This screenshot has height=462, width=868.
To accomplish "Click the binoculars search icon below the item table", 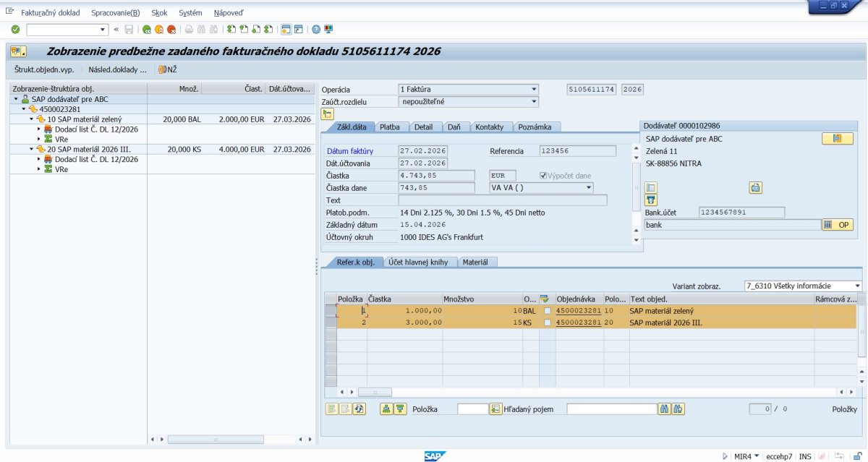I will coord(665,409).
